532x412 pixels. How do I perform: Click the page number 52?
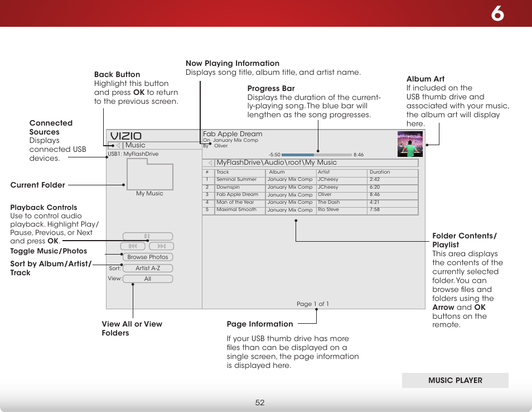(260, 403)
